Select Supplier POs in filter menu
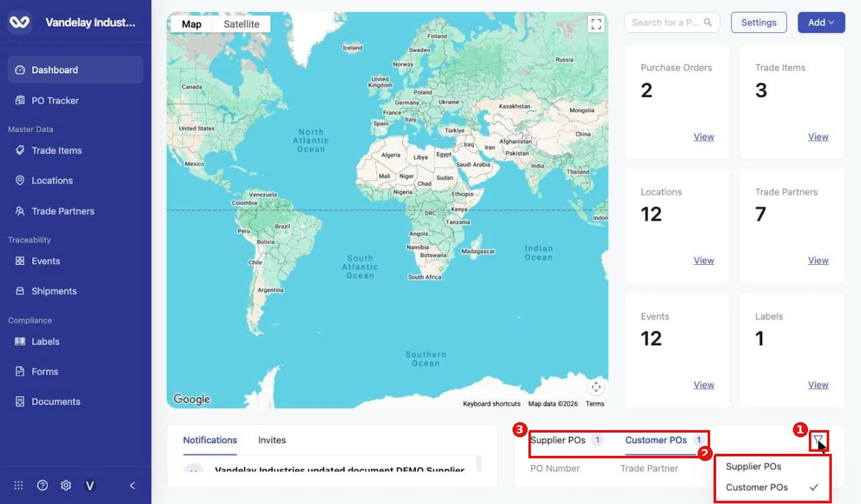Viewport: 861px width, 504px height. click(x=772, y=466)
